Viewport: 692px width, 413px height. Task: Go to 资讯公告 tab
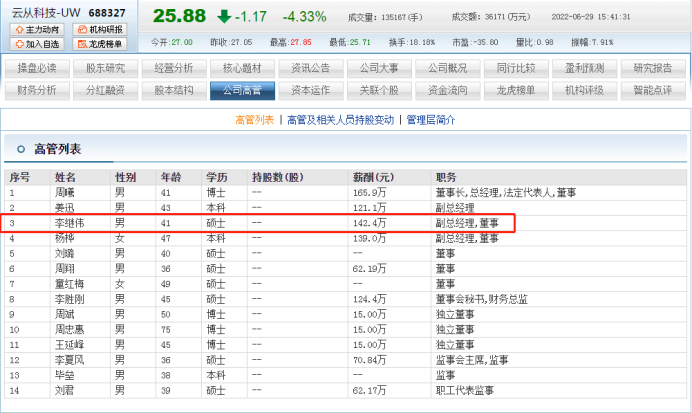(311, 68)
